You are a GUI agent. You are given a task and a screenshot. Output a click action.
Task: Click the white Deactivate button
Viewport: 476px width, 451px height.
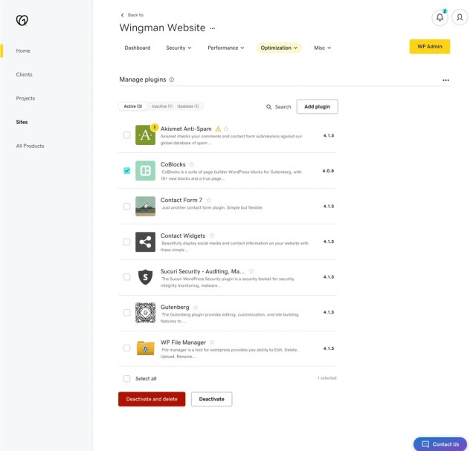coord(211,399)
